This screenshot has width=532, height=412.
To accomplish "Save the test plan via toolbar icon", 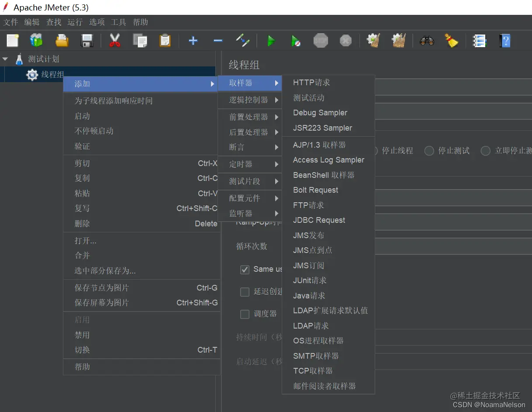I will pyautogui.click(x=87, y=40).
